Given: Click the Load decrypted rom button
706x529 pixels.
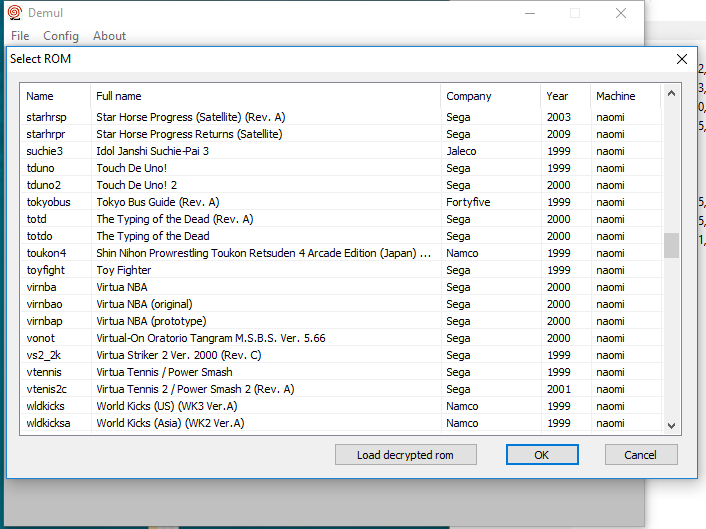Looking at the screenshot, I should click(x=406, y=455).
